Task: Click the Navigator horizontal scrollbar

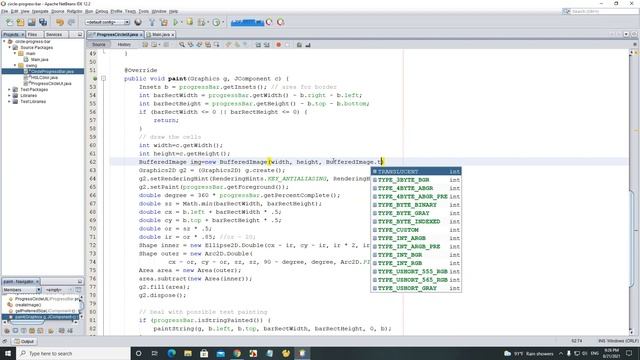Action: (x=41, y=322)
